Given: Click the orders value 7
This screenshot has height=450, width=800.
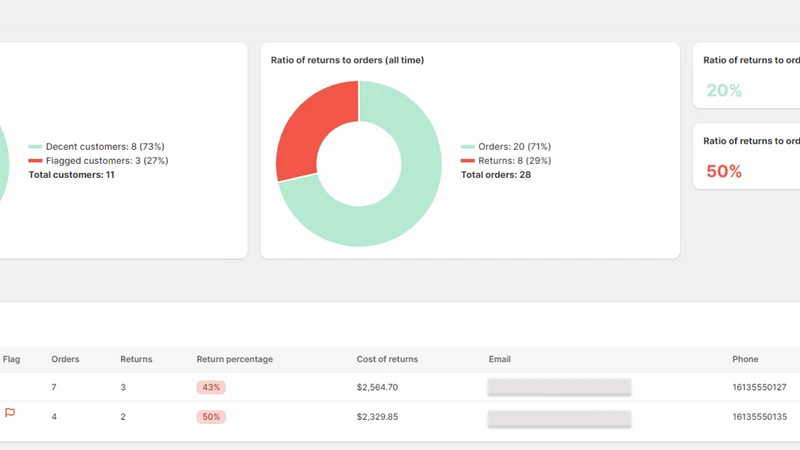Looking at the screenshot, I should coord(54,387).
